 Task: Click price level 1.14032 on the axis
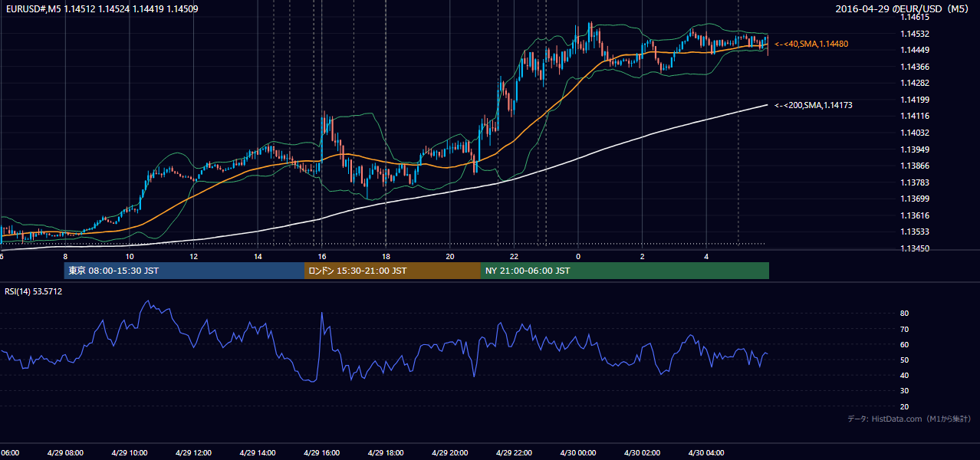pos(915,133)
